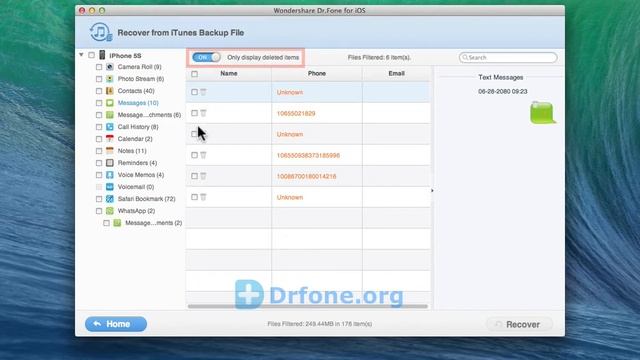Check the iPhone 5S device checkbox
The width and height of the screenshot is (640, 360).
[91, 55]
